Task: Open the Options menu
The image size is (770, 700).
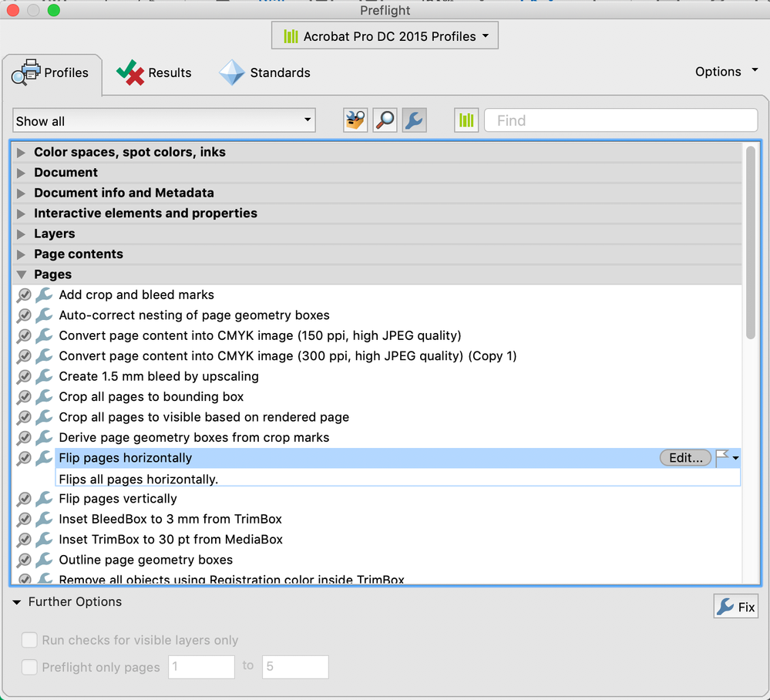Action: click(726, 72)
